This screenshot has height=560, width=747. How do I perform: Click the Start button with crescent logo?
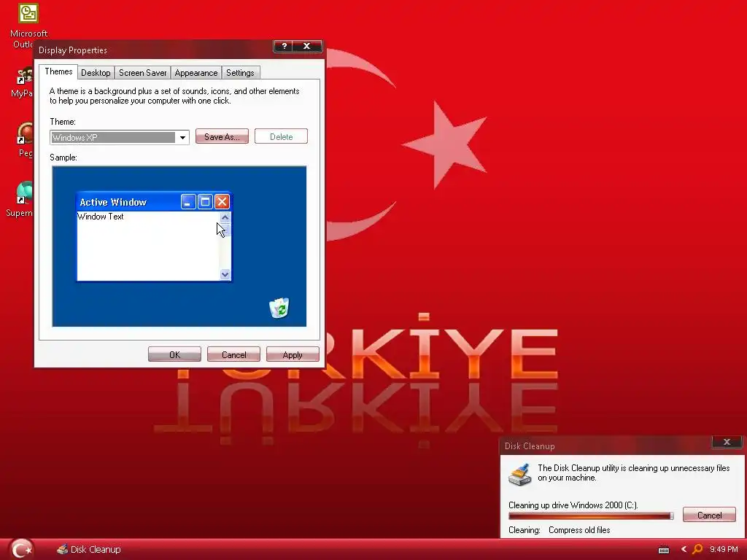(21, 549)
